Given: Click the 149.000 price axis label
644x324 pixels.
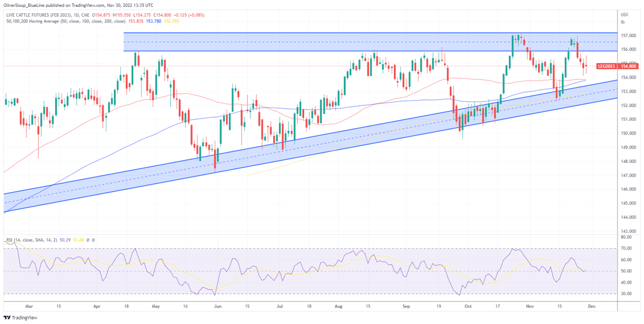Looking at the screenshot, I should click(629, 147).
